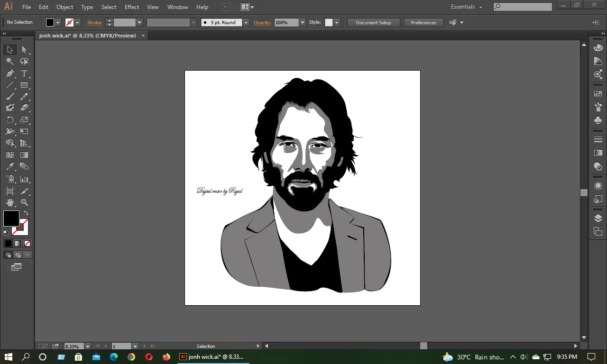
Task: Click the Preferences button
Action: point(423,22)
